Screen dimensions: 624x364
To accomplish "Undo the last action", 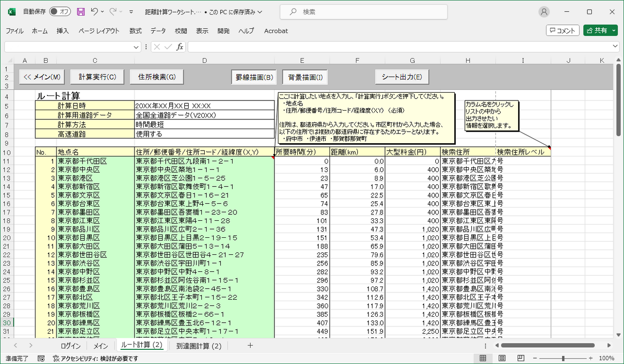I will [95, 11].
